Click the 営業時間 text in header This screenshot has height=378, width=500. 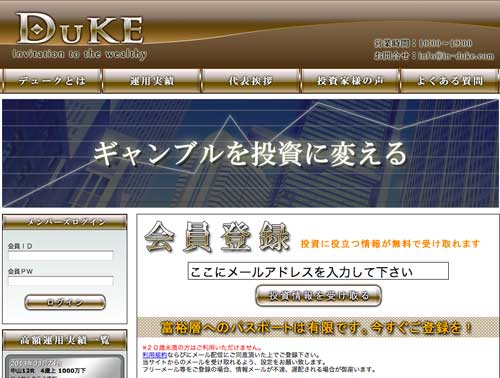pos(423,43)
